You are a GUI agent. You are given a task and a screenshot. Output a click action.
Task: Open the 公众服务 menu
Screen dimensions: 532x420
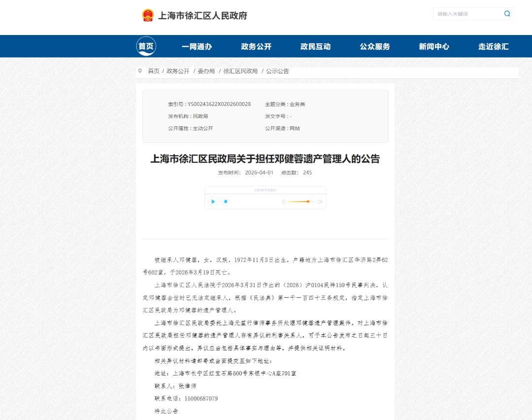coord(375,46)
